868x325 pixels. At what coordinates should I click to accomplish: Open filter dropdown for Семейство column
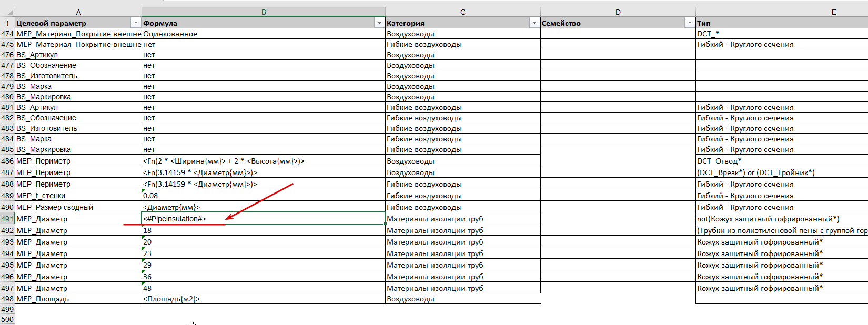click(690, 23)
